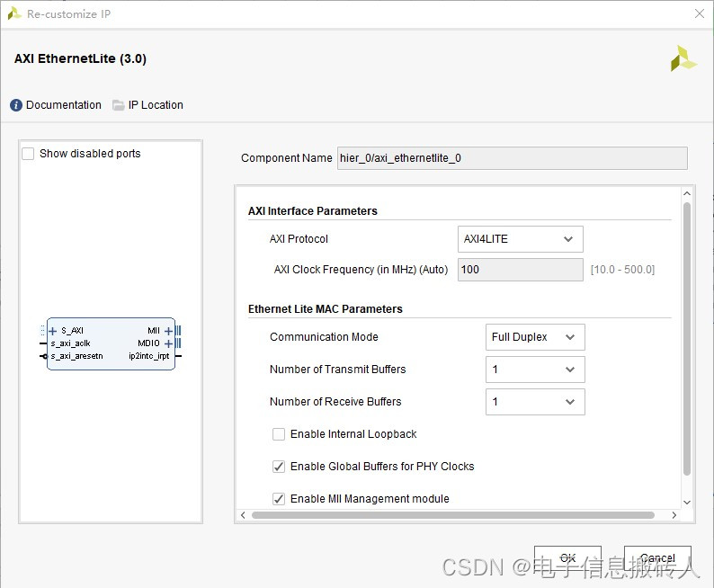Click the ip2intc_irpt port label
Screen dimensions: 714x588
point(149,356)
